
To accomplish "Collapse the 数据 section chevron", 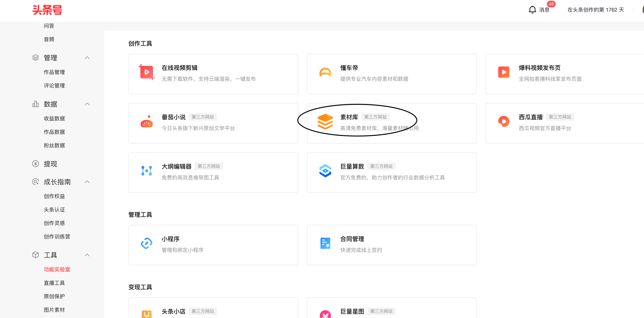I will pos(87,104).
